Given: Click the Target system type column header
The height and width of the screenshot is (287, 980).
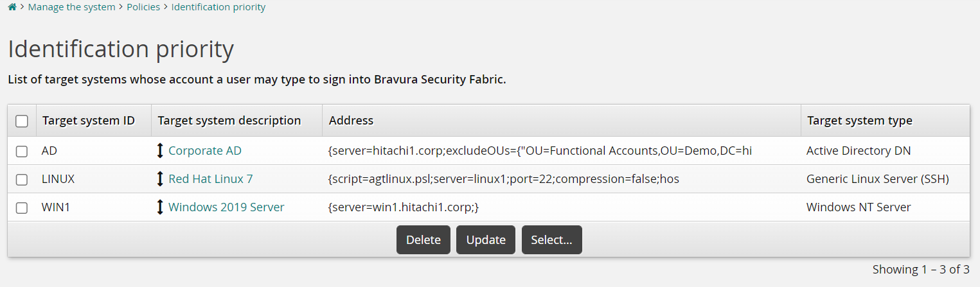Looking at the screenshot, I should [859, 121].
